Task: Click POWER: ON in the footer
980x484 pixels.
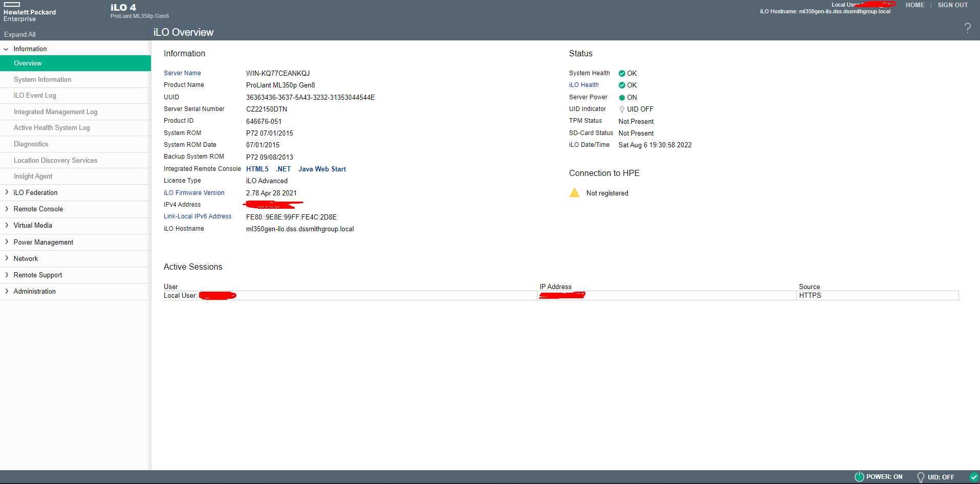Action: click(x=884, y=477)
